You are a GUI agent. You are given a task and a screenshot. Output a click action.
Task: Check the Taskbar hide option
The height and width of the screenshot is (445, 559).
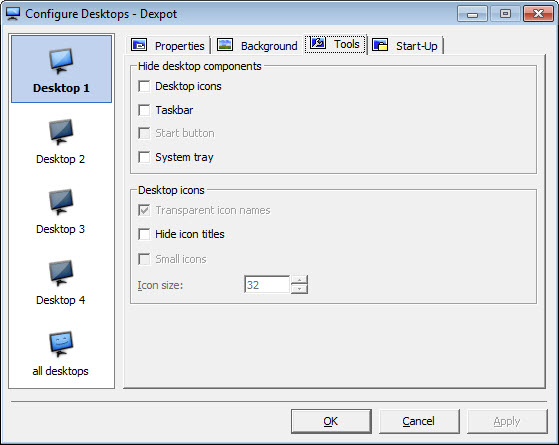click(x=144, y=110)
